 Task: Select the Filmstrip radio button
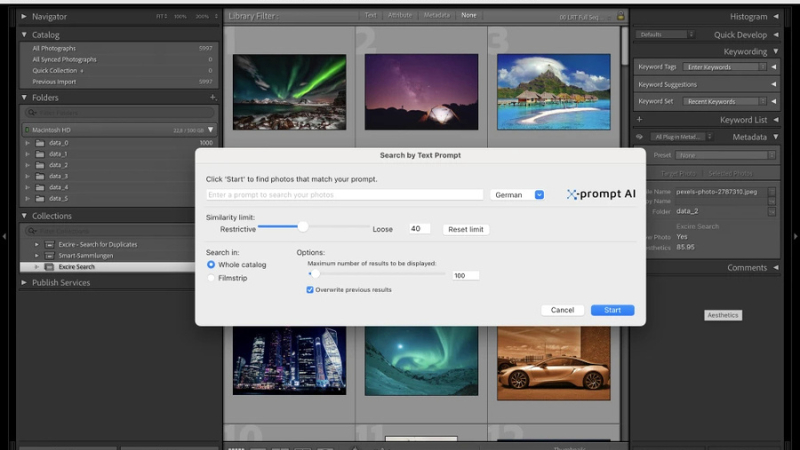(211, 278)
